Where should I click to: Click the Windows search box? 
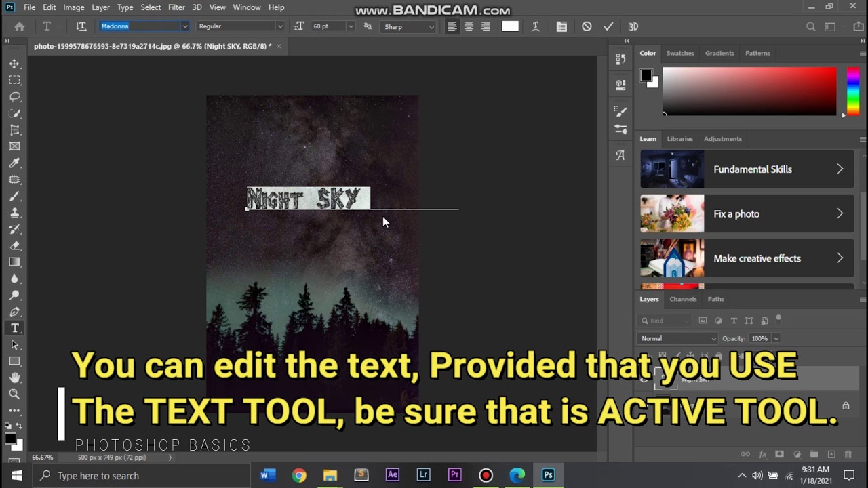(140, 476)
